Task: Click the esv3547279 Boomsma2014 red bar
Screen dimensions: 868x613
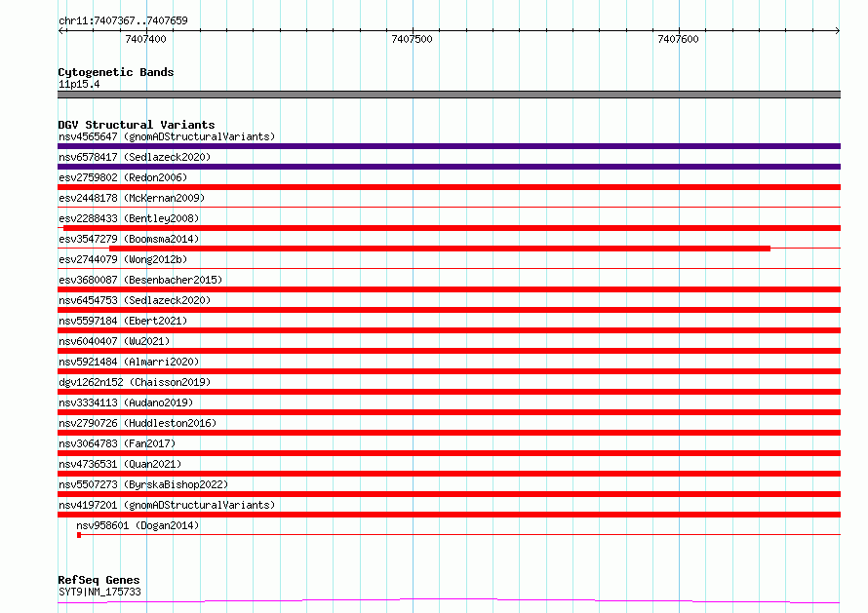Action: click(x=440, y=249)
